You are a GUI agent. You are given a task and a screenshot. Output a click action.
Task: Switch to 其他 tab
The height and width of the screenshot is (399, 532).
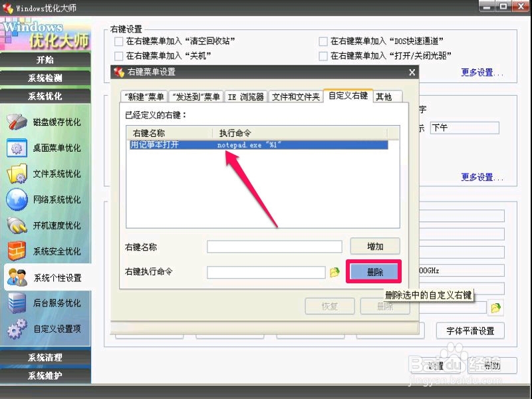pyautogui.click(x=388, y=96)
